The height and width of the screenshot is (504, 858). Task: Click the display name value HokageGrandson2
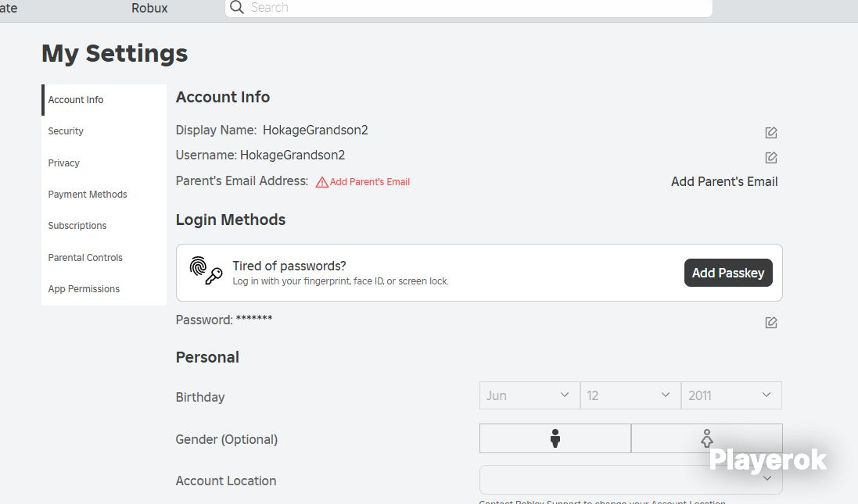click(x=315, y=130)
